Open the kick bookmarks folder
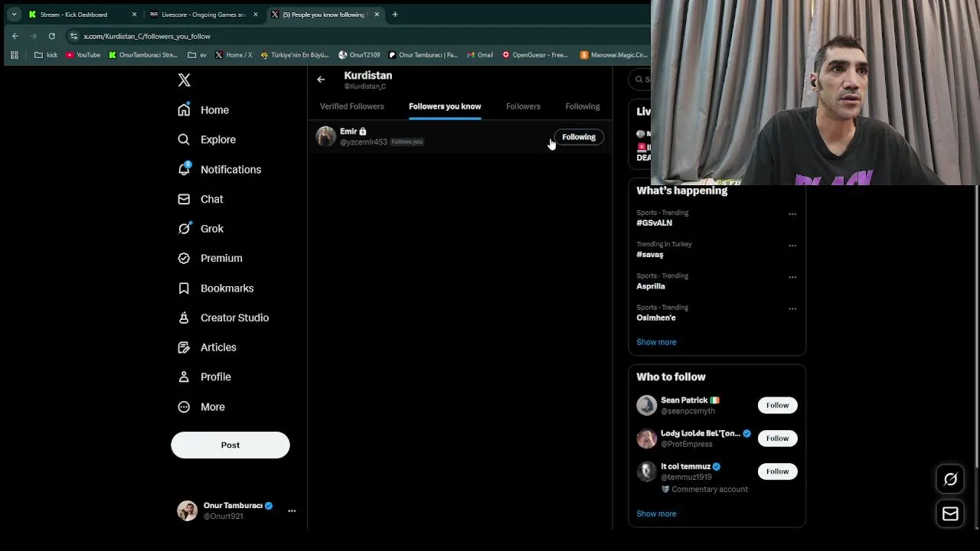The height and width of the screenshot is (551, 980). 46,55
